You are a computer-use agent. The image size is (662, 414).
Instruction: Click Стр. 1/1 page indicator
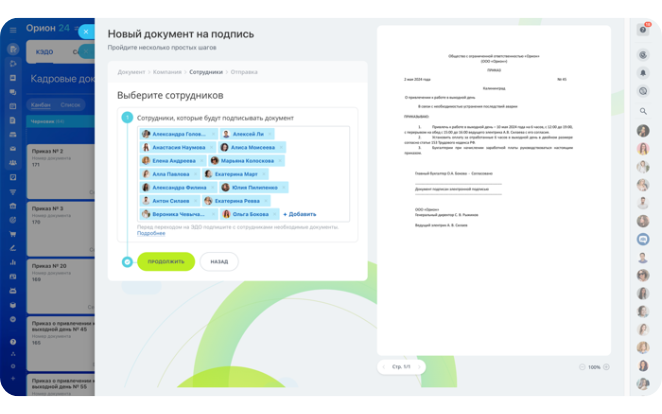click(x=401, y=367)
